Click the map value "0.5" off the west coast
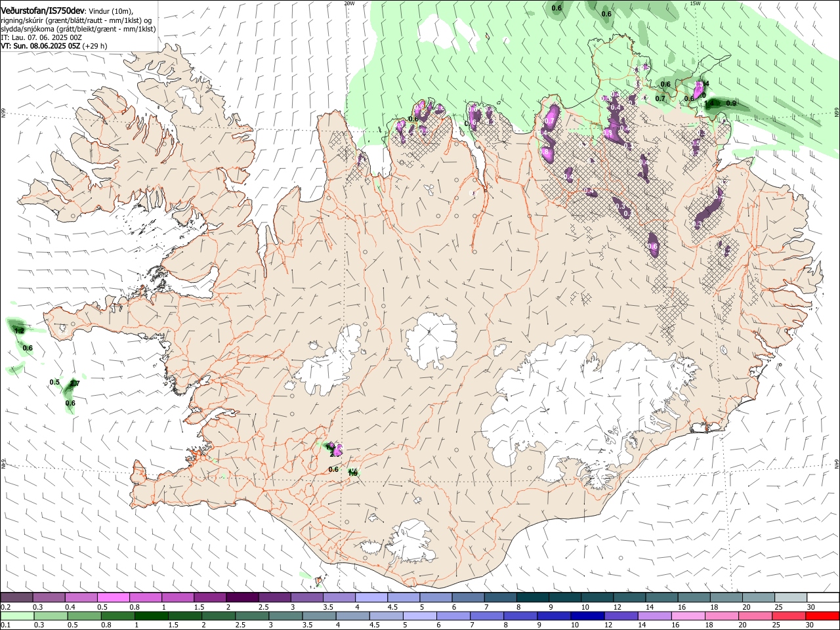Screen dimensions: 840x630 tap(54, 382)
